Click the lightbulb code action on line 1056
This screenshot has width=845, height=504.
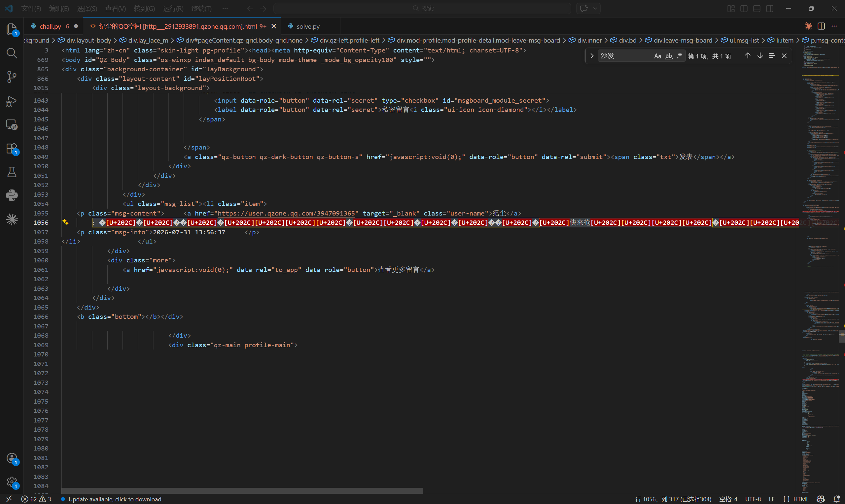tap(65, 222)
